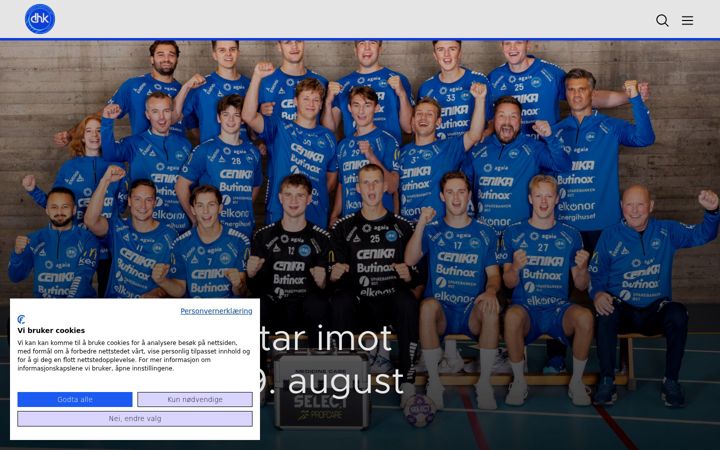Image resolution: width=720 pixels, height=450 pixels.
Task: Click the Vi bruker cookies heading
Action: (x=51, y=330)
